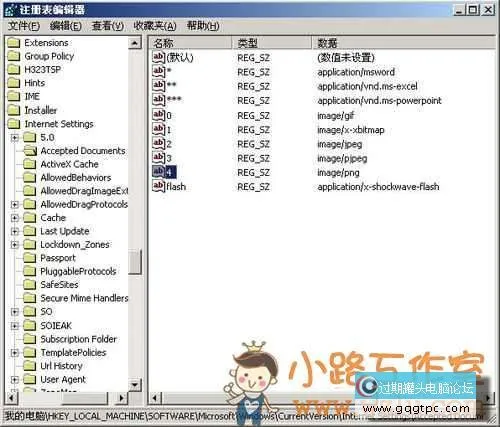Click the Hints folder icon
The image size is (500, 427).
(x=14, y=83)
